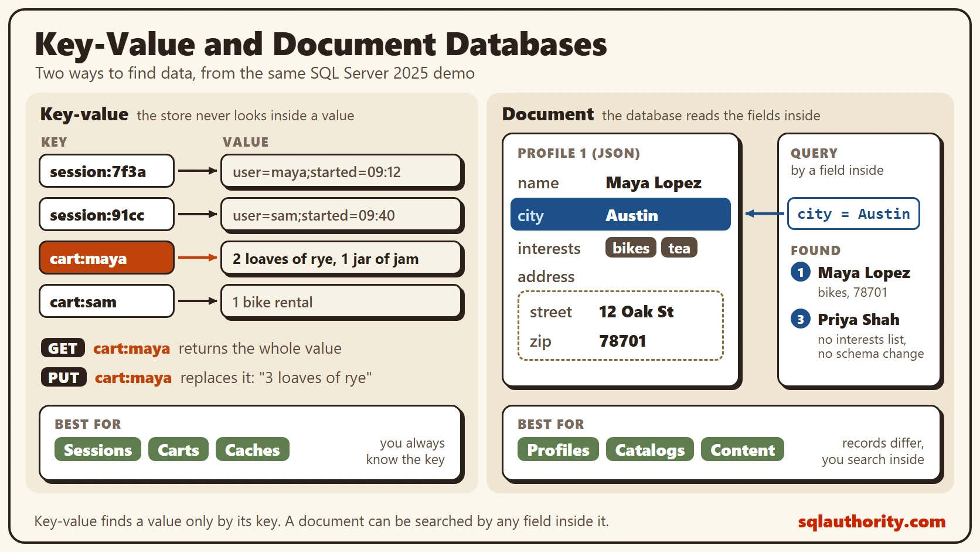Click the Profiles tag

pos(558,449)
